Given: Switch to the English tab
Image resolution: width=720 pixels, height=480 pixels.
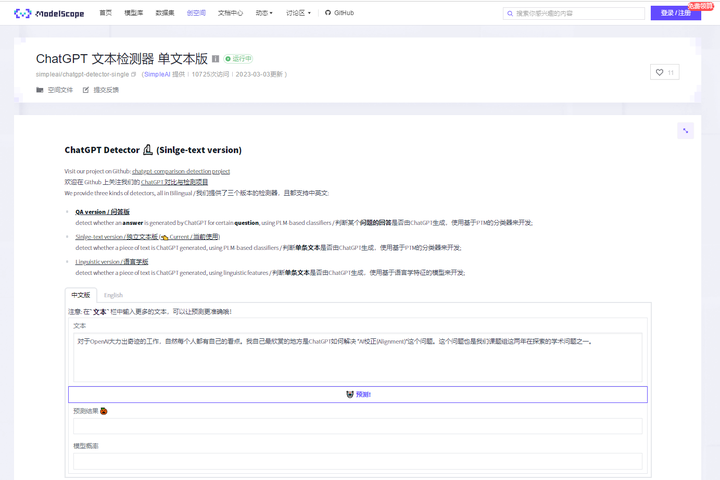Looking at the screenshot, I should pyautogui.click(x=113, y=295).
